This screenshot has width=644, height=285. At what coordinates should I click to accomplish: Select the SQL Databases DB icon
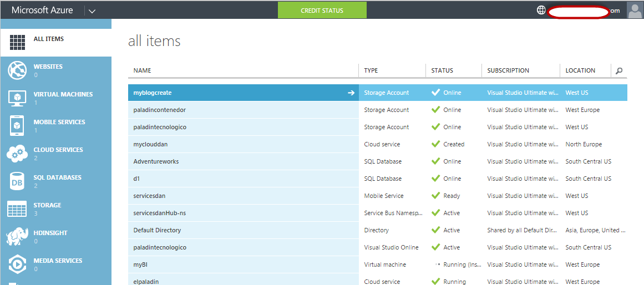tap(18, 181)
